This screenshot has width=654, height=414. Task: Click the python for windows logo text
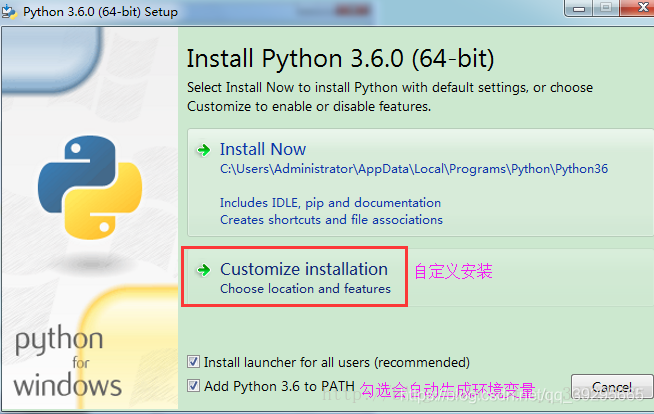(66, 360)
